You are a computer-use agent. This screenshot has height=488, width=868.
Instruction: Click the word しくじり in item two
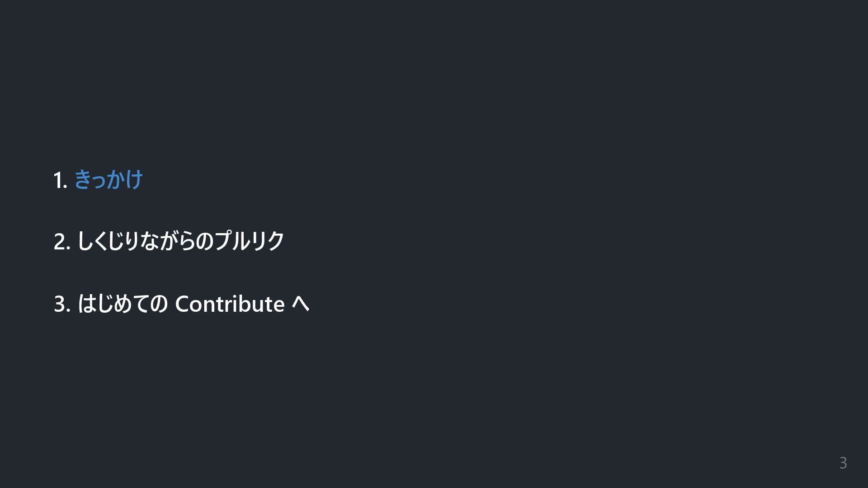107,241
